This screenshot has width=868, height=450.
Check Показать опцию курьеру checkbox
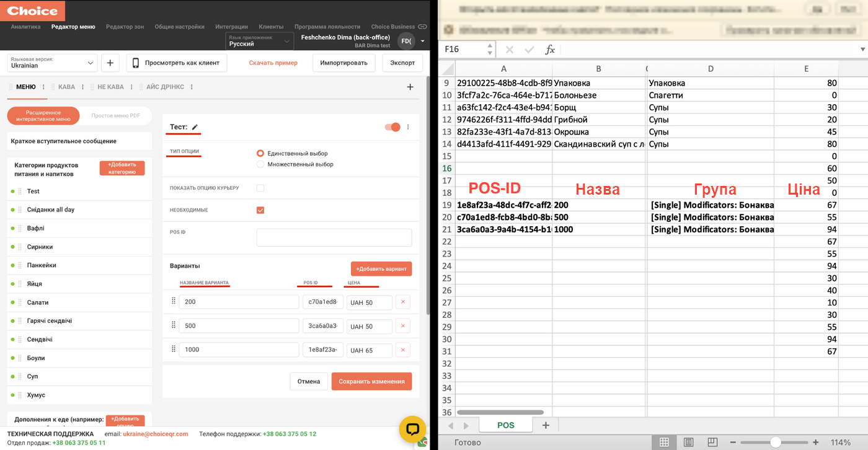tap(260, 188)
